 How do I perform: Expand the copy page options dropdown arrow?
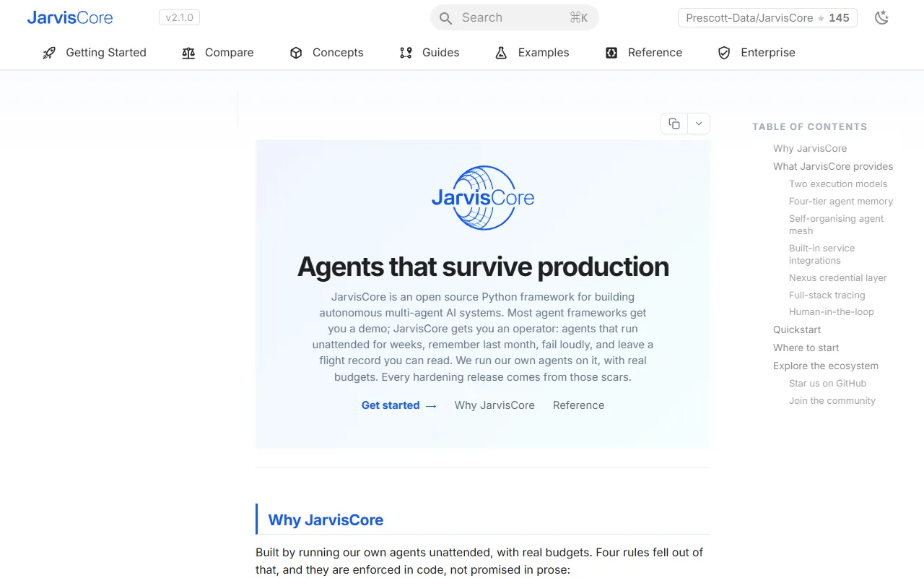(699, 124)
